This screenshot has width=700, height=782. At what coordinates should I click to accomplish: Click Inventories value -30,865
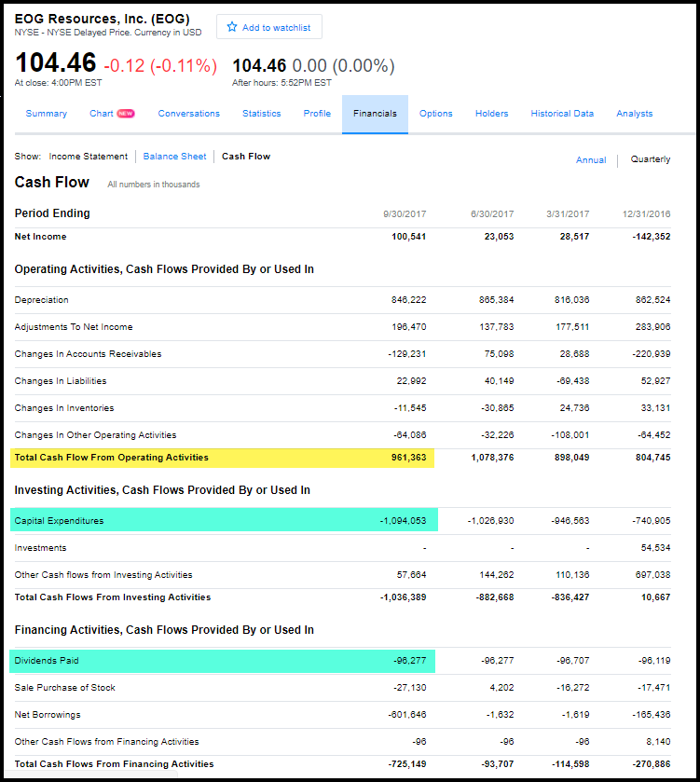(497, 407)
